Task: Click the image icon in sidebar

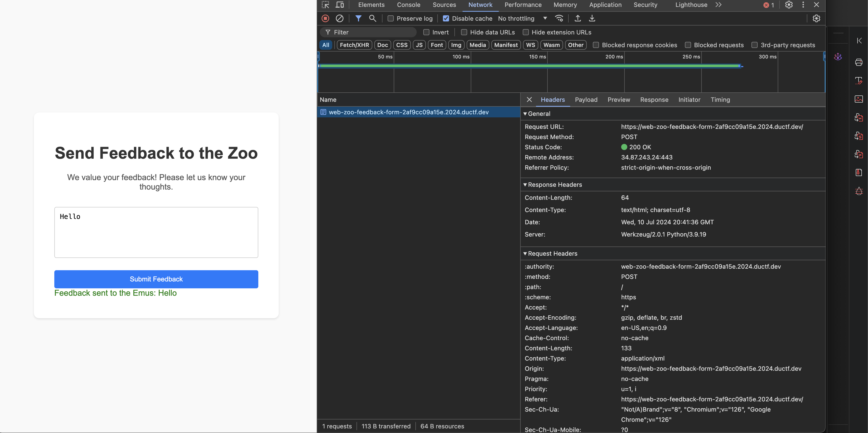Action: tap(859, 99)
